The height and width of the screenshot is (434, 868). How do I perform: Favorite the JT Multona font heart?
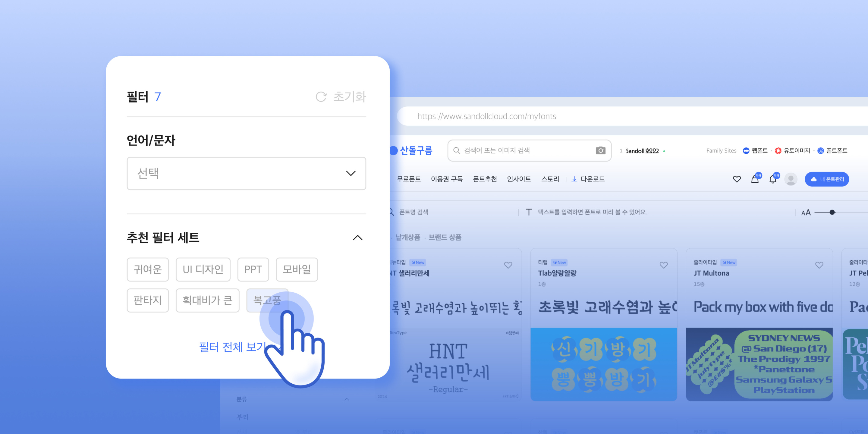point(819,265)
